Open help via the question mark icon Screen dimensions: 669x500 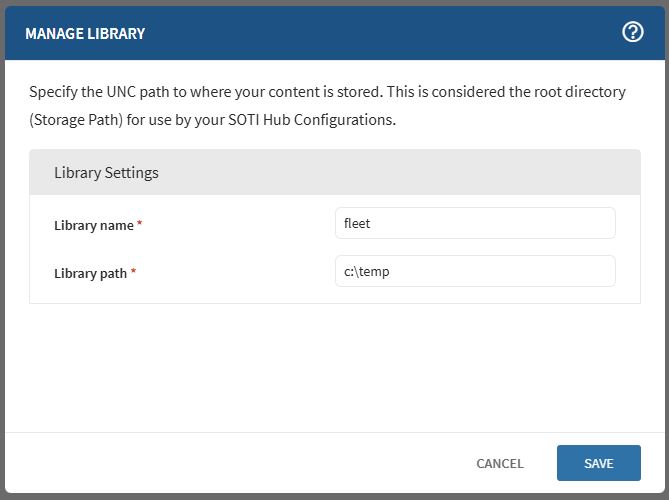tap(632, 32)
